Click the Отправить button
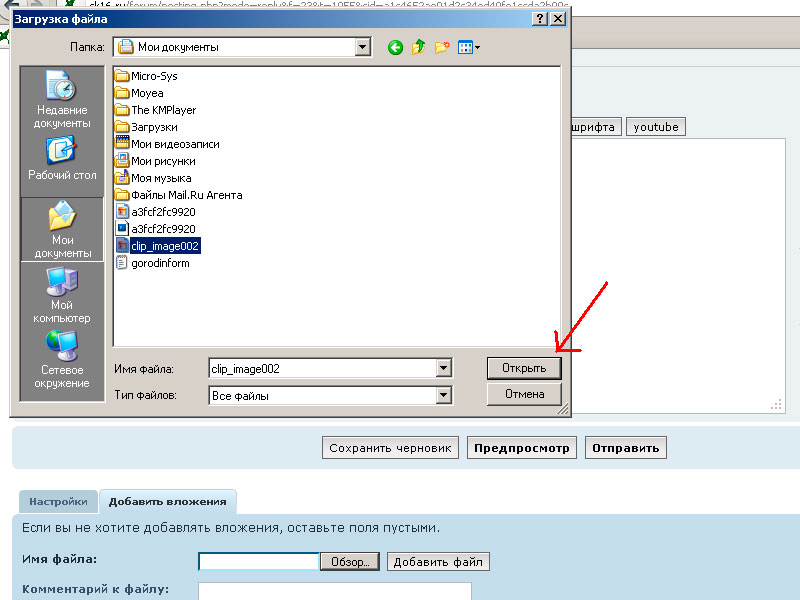 point(625,448)
